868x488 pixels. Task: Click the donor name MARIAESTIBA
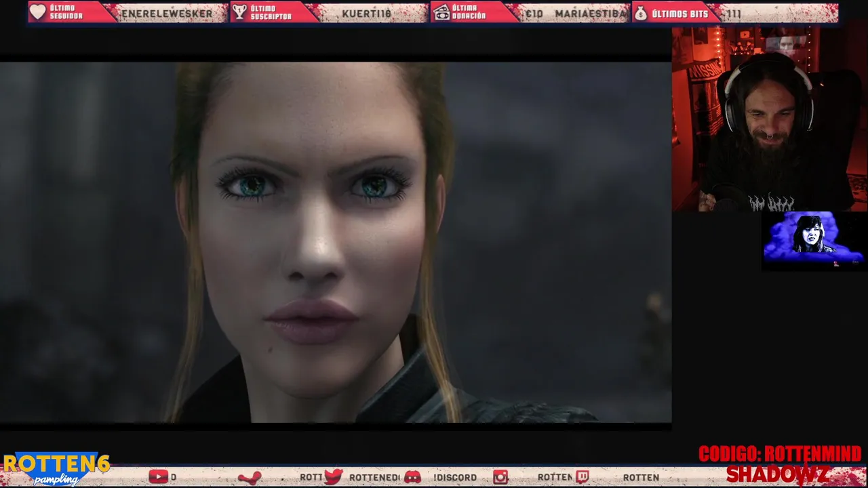click(x=591, y=13)
